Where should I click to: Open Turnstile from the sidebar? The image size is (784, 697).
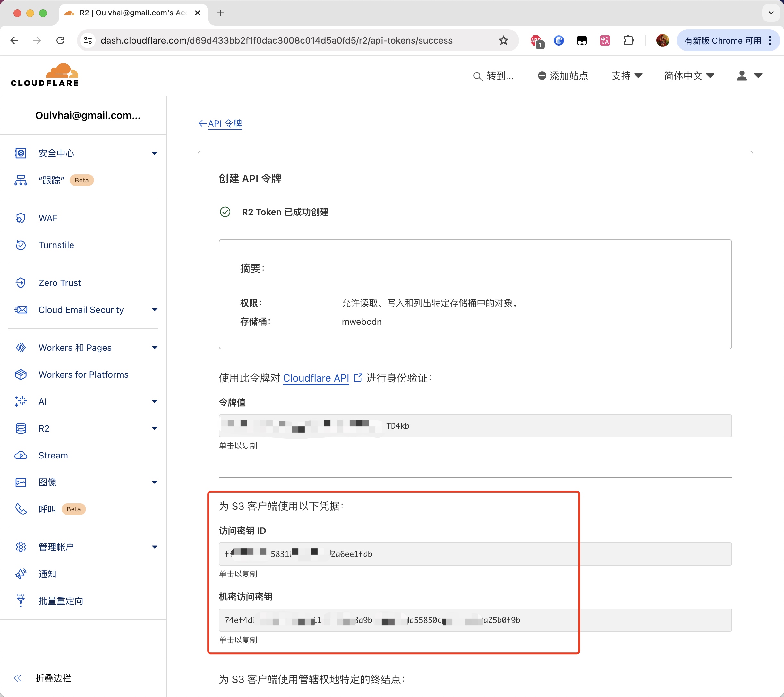tap(56, 245)
